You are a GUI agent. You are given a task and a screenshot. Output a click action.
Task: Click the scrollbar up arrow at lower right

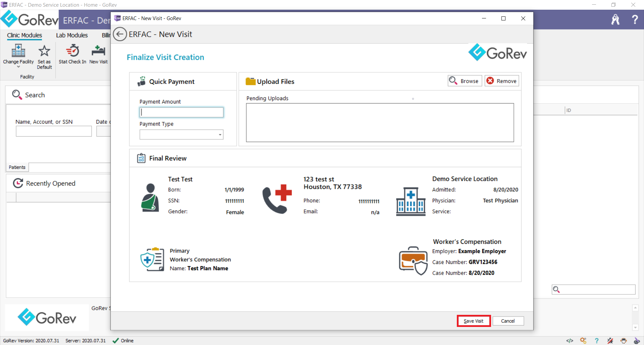[635, 307]
